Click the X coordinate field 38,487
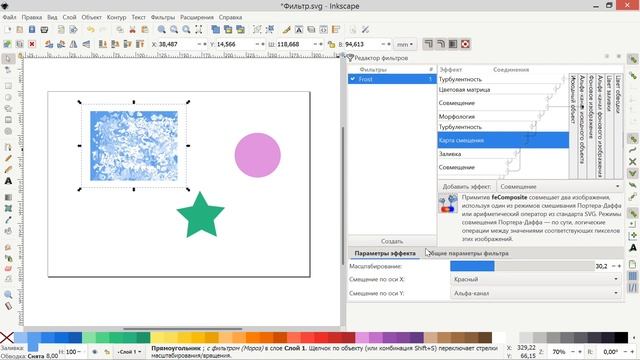The height and width of the screenshot is (360, 640). click(x=177, y=44)
